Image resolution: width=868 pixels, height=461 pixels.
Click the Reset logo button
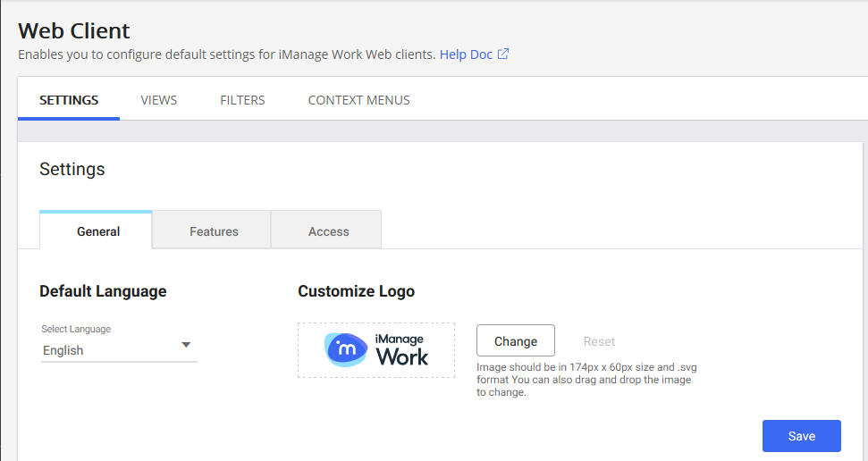[599, 341]
